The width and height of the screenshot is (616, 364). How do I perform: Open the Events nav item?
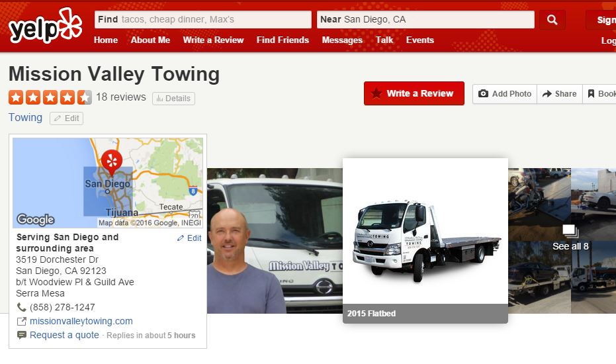click(420, 40)
